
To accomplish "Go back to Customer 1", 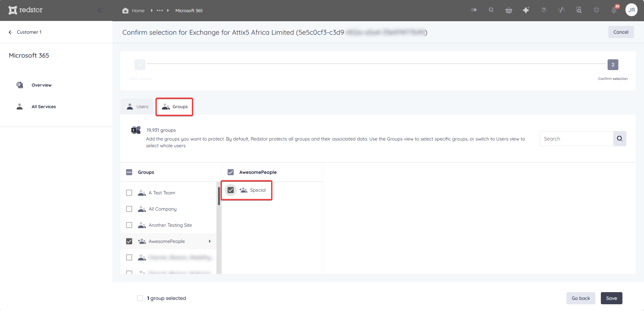I will click(x=25, y=32).
